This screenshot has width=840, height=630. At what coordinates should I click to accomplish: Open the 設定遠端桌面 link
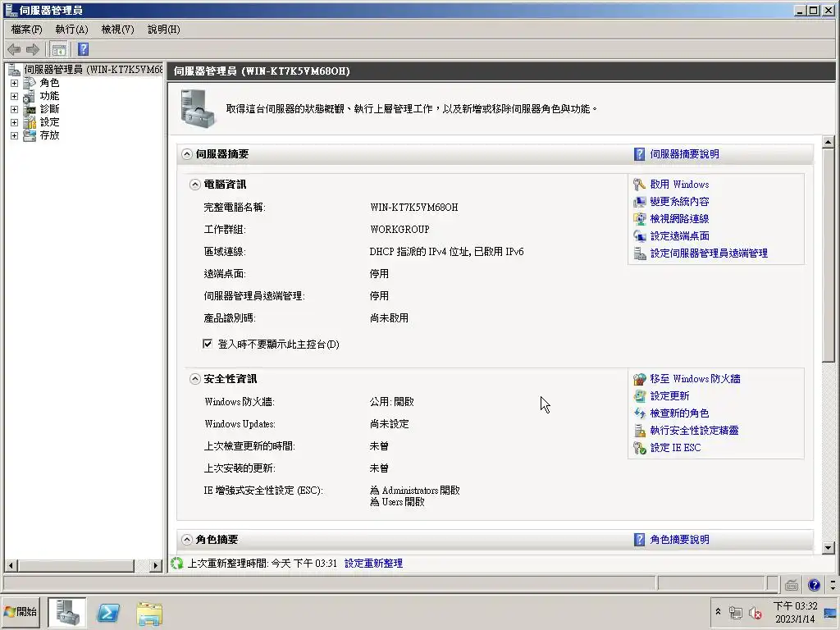click(x=679, y=235)
